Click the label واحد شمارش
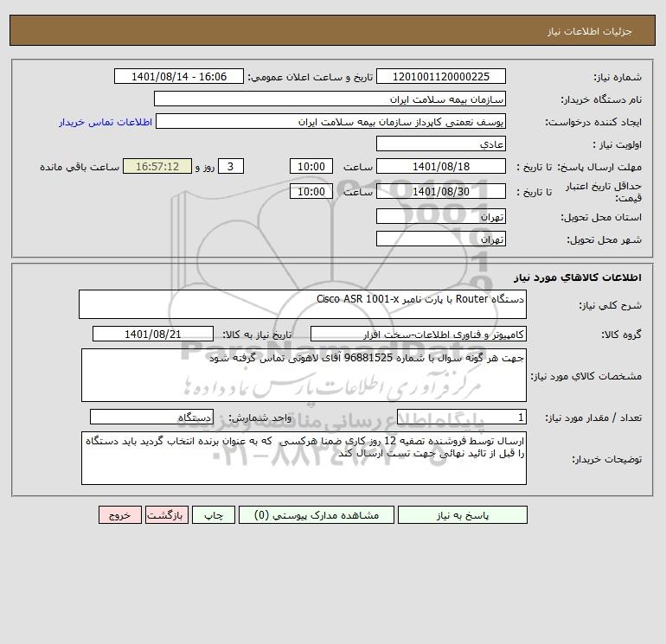666x644 pixels. pos(260,418)
